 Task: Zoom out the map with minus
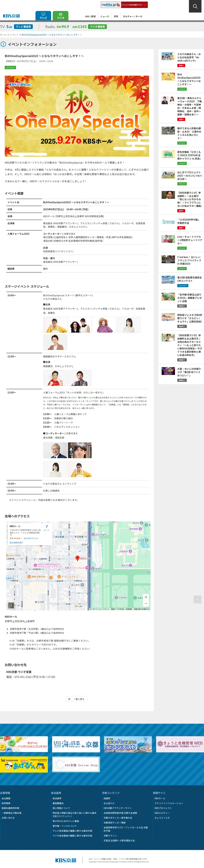point(146,604)
